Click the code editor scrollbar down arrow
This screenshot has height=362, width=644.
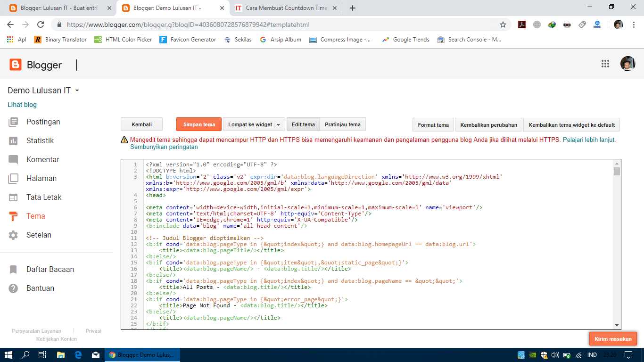point(617,325)
